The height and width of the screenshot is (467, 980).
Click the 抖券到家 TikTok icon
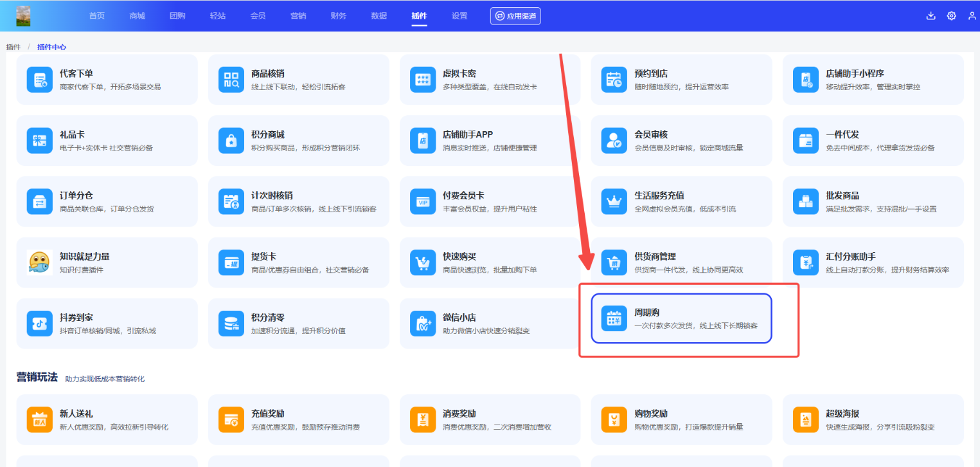pyautogui.click(x=40, y=324)
